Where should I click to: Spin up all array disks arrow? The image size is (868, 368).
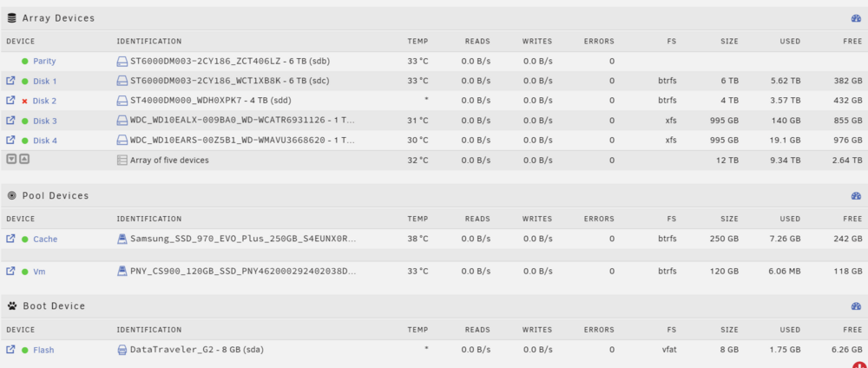pos(24,160)
